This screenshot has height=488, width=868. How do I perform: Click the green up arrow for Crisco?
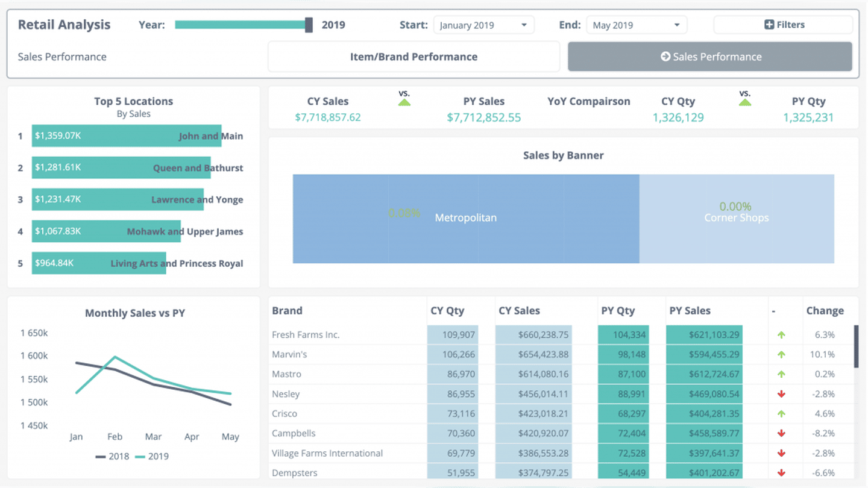coord(781,414)
